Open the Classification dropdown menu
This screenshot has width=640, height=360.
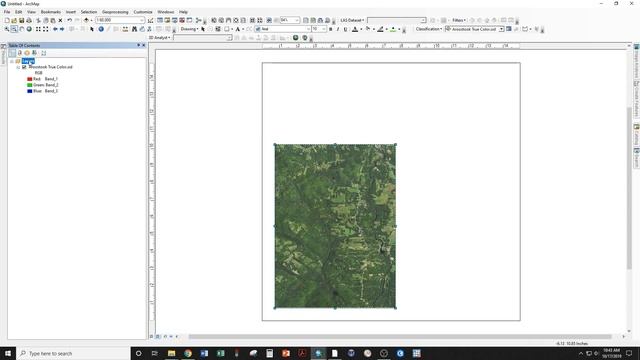click(429, 29)
